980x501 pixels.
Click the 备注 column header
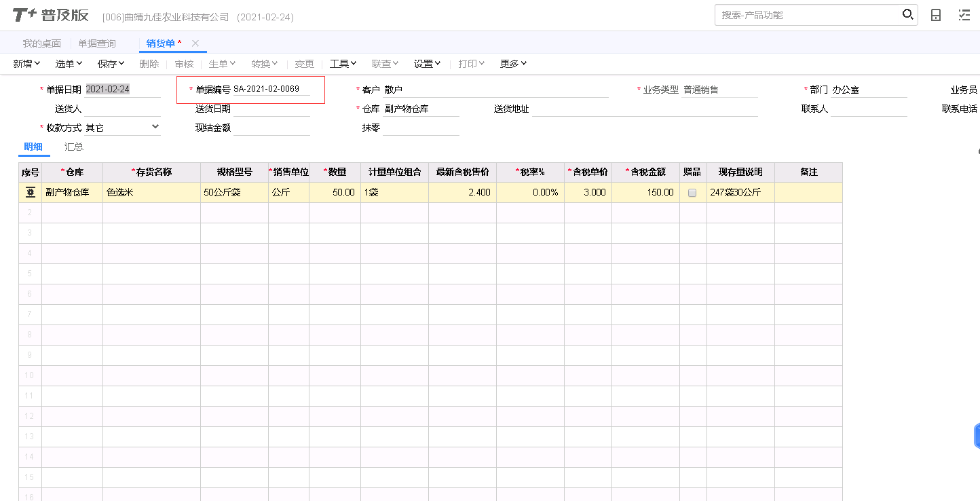(x=809, y=172)
